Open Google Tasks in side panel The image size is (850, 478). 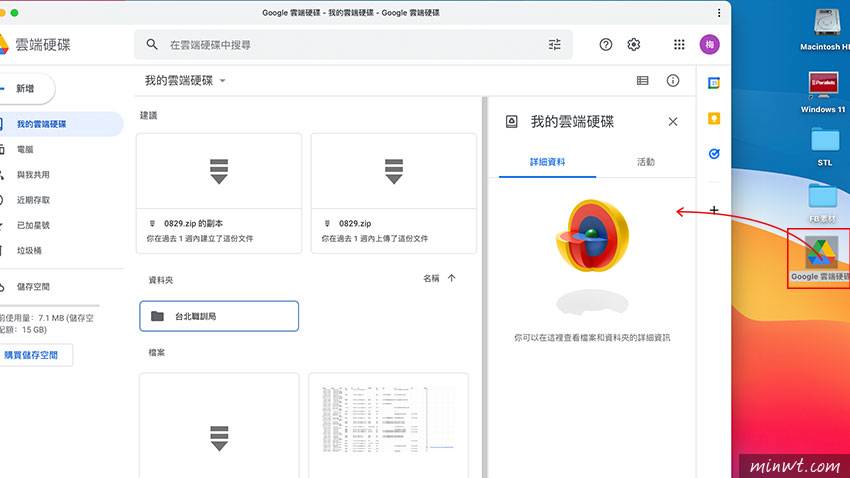714,154
